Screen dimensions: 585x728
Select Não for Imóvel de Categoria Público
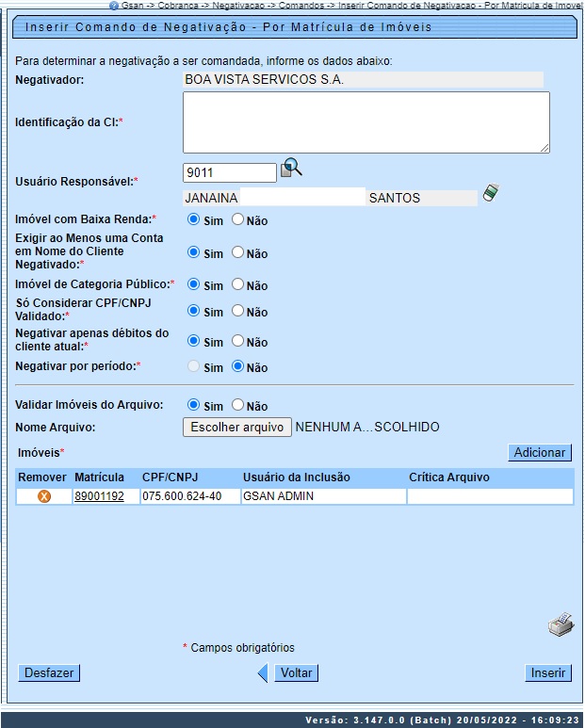(x=238, y=284)
